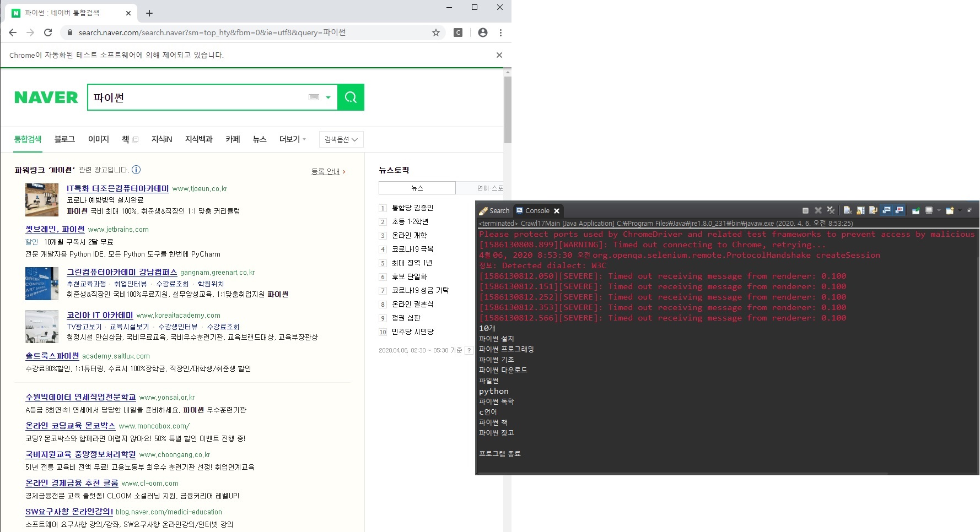Open a new Chrome tab
The image size is (980, 532).
point(149,13)
